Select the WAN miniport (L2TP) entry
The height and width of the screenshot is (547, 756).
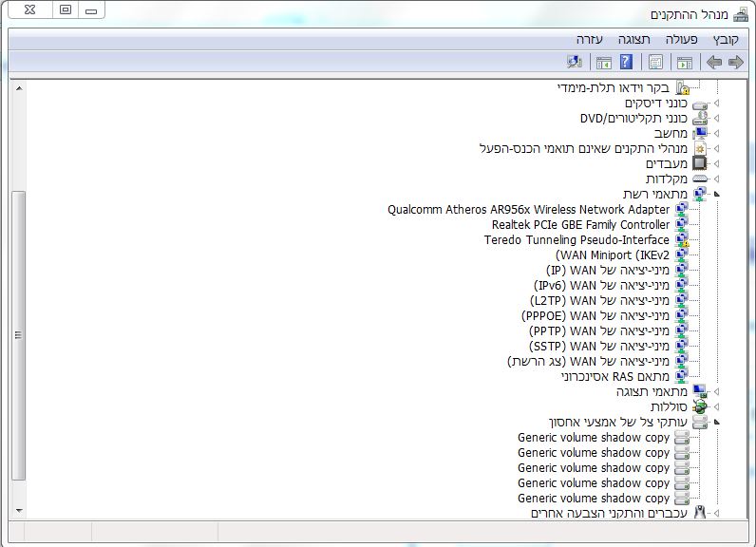[600, 301]
